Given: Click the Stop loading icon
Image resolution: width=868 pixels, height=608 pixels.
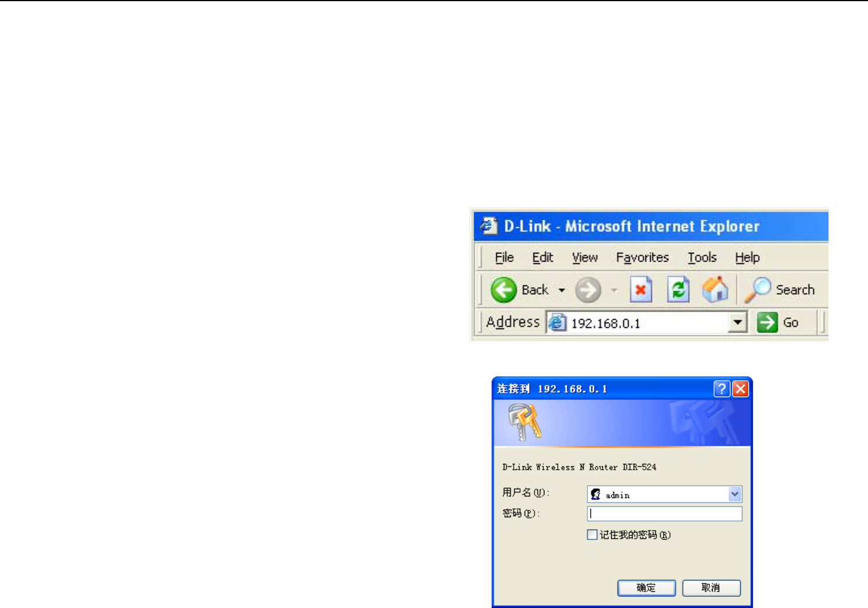Looking at the screenshot, I should click(x=641, y=289).
